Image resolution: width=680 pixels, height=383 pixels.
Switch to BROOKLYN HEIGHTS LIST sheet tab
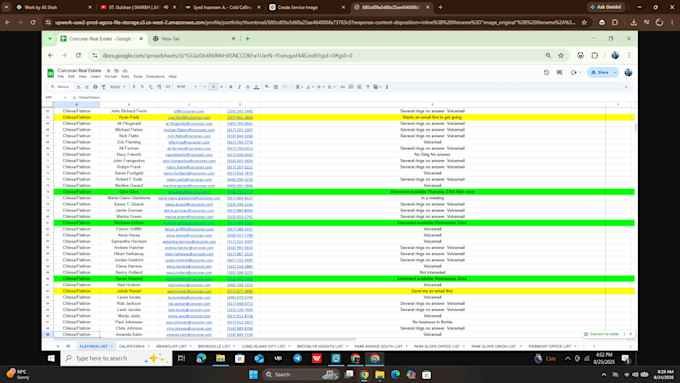pos(320,346)
